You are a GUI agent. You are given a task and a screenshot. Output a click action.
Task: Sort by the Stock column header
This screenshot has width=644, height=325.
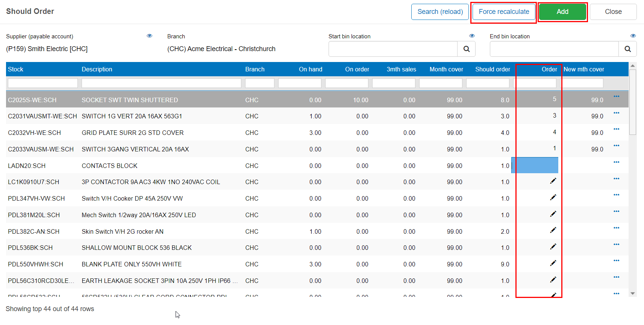click(16, 69)
